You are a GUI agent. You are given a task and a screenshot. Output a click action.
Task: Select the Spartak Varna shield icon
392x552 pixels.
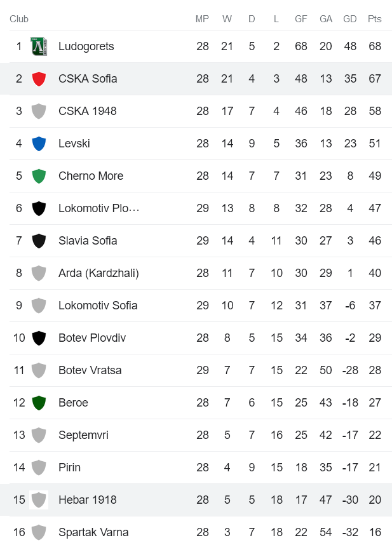coord(39,532)
